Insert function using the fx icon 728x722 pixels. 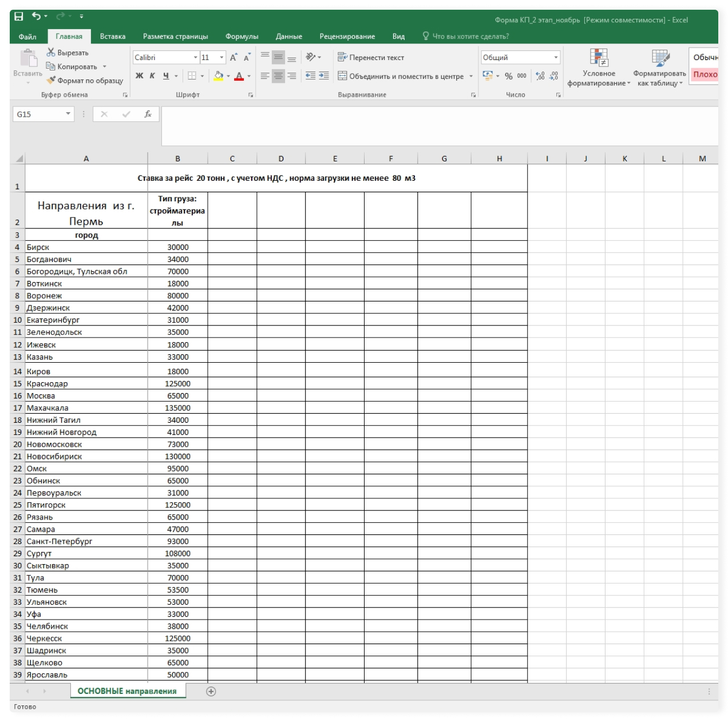148,114
